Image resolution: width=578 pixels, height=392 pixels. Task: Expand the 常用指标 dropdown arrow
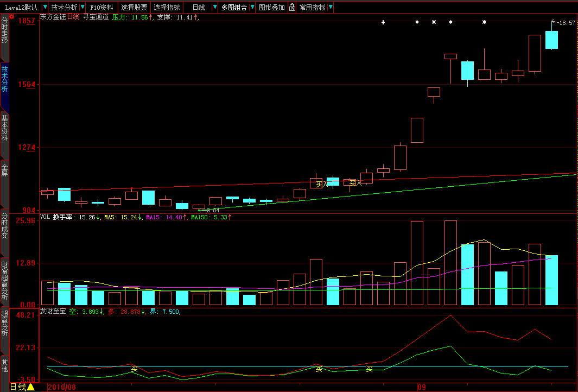(331, 8)
